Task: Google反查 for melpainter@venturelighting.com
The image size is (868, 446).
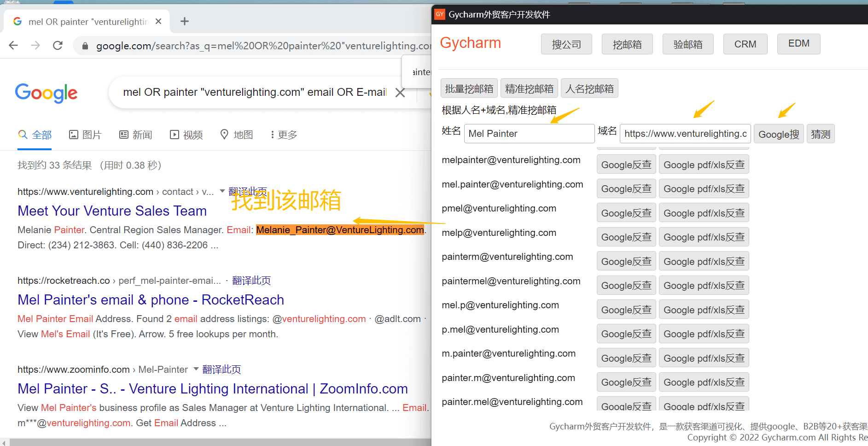Action: (x=626, y=164)
